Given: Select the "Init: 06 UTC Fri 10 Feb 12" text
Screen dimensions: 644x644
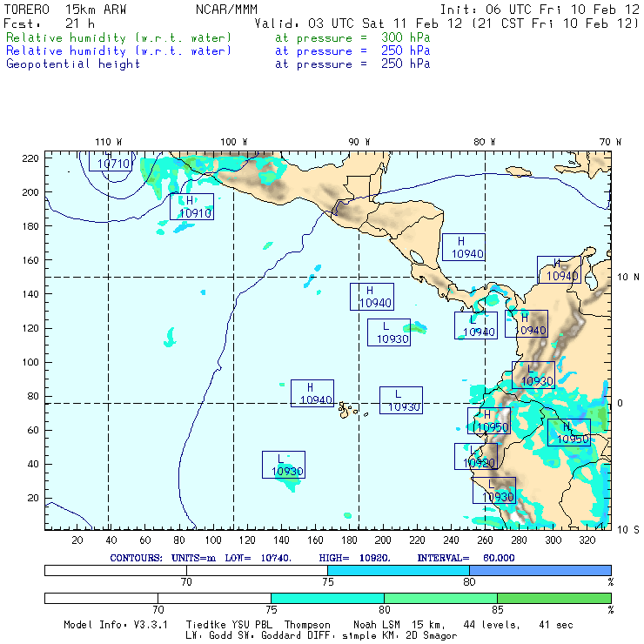Looking at the screenshot, I should coord(540,10).
